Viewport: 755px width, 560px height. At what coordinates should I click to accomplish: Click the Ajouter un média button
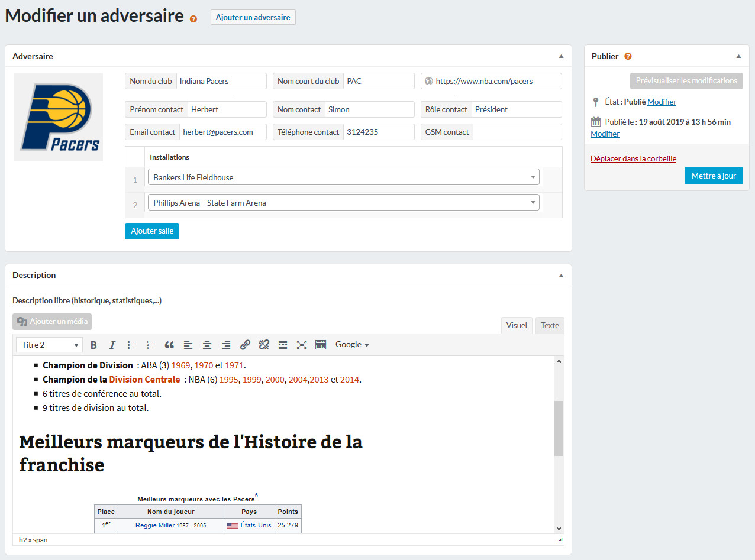(52, 322)
